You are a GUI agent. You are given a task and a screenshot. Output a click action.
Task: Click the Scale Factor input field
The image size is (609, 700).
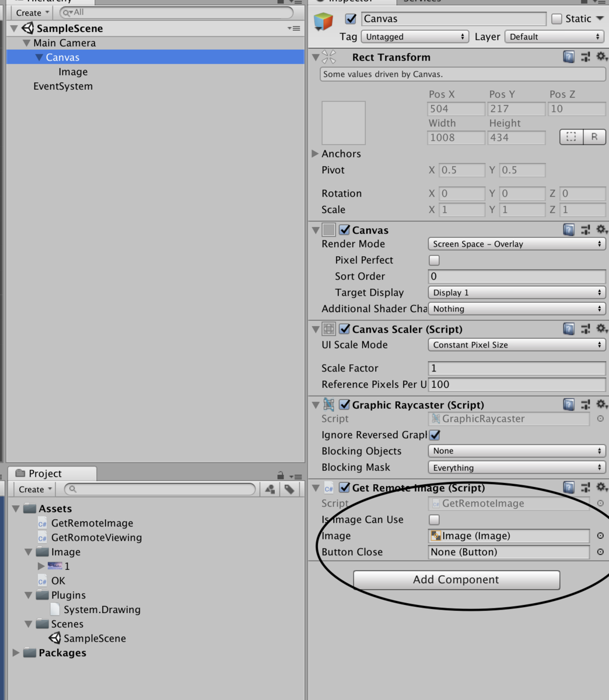[x=516, y=368]
